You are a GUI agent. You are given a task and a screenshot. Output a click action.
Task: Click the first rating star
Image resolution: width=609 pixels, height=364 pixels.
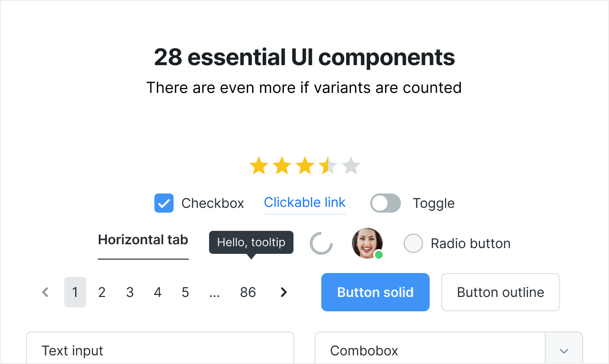pyautogui.click(x=259, y=166)
